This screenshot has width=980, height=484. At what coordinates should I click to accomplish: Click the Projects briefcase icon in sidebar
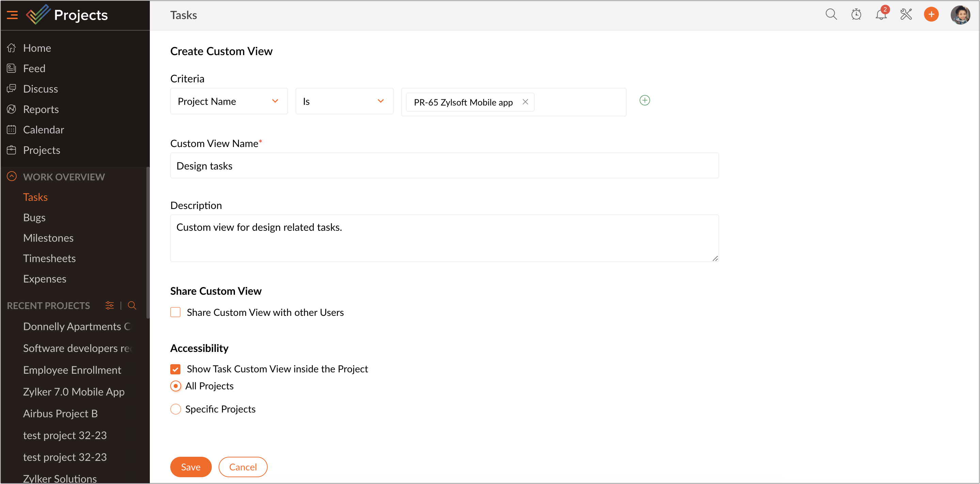coord(12,150)
